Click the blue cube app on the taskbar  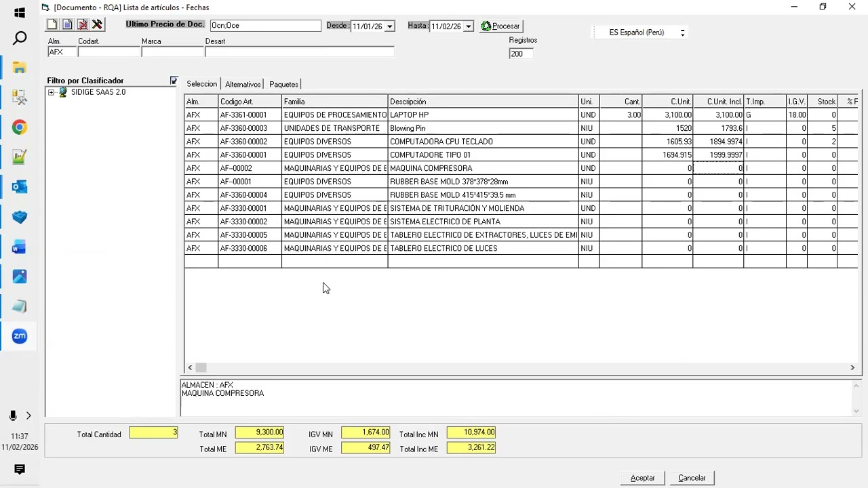(20, 217)
